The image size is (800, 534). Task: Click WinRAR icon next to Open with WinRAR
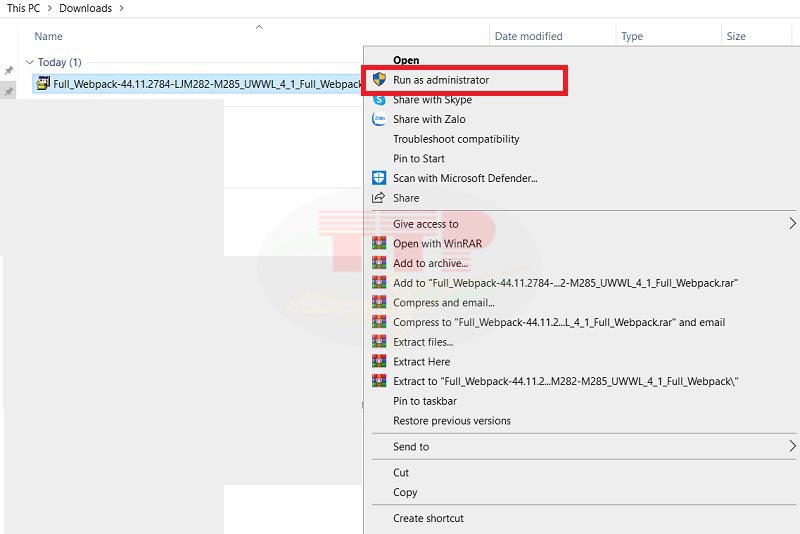[379, 243]
